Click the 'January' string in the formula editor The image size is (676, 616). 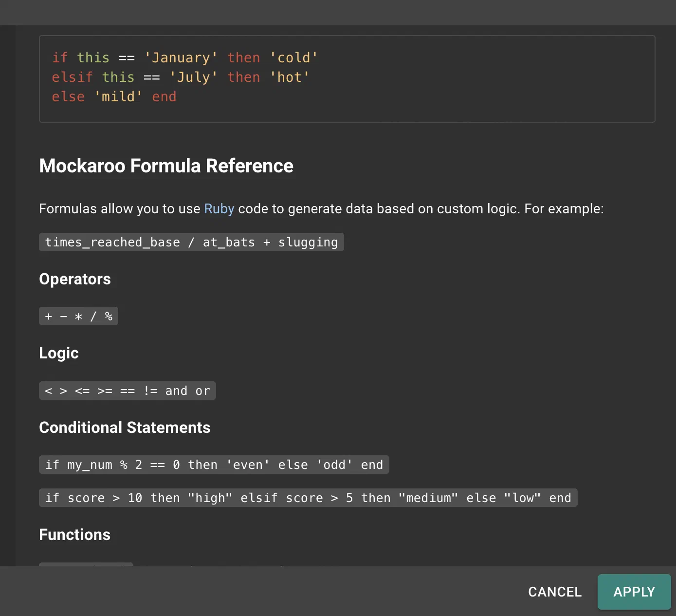point(181,58)
